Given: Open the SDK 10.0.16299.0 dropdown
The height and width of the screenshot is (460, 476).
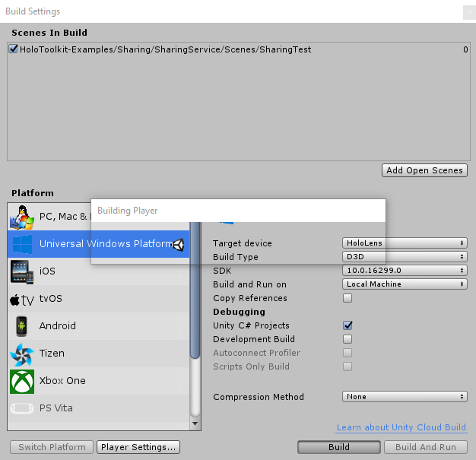Looking at the screenshot, I should click(405, 270).
